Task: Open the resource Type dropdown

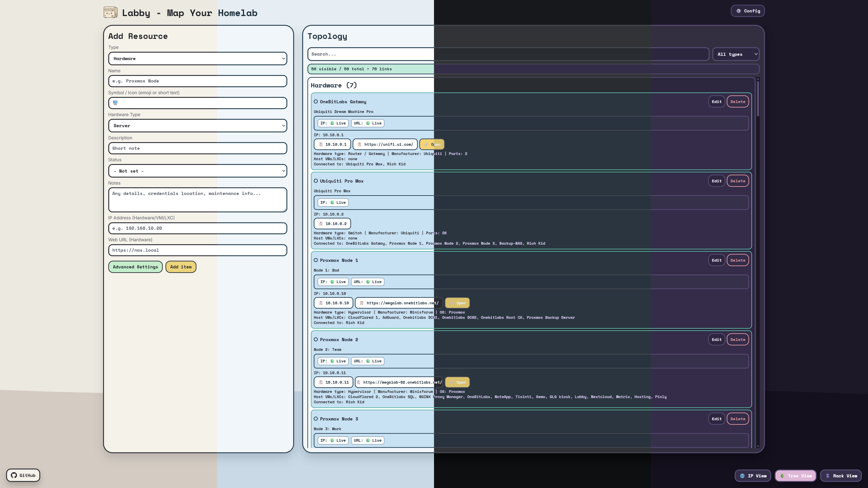Action: (198, 59)
